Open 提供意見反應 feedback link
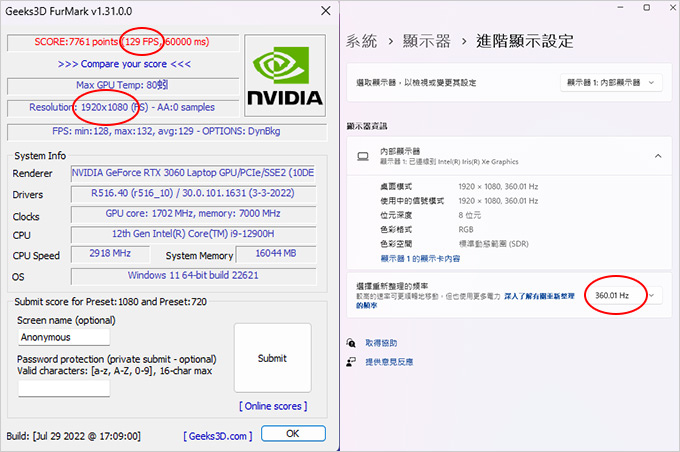The image size is (680, 452). 389,362
